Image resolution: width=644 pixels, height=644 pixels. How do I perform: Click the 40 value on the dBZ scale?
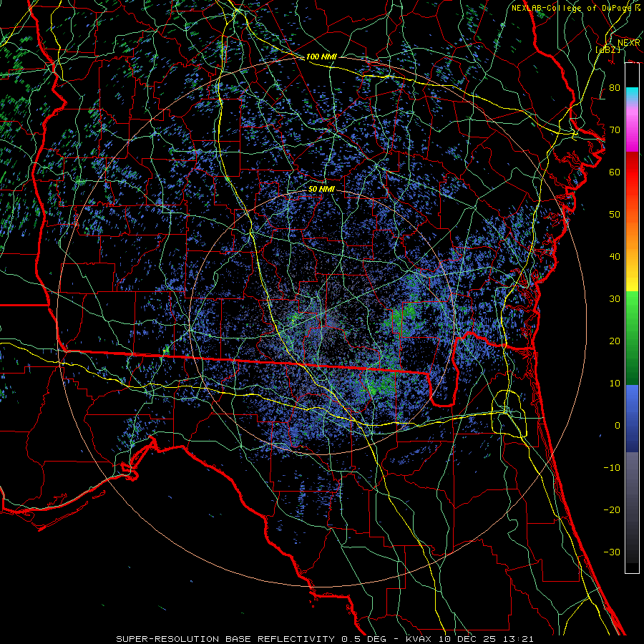pos(615,257)
